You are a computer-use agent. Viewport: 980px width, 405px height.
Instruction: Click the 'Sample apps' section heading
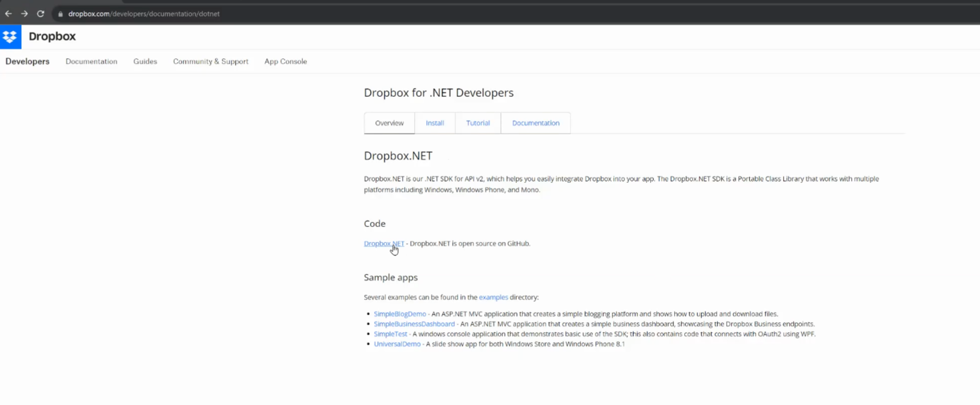[391, 277]
